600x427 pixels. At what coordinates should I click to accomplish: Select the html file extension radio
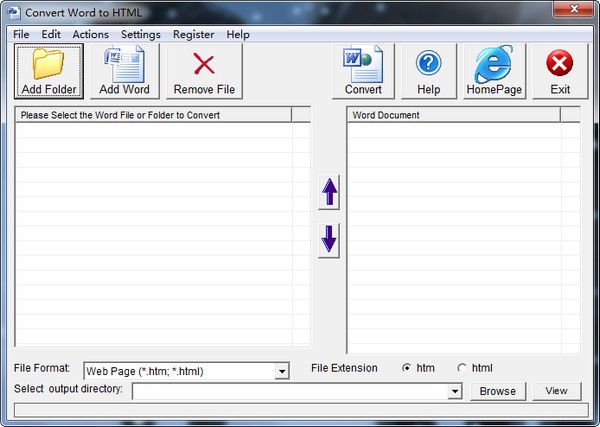pos(462,368)
